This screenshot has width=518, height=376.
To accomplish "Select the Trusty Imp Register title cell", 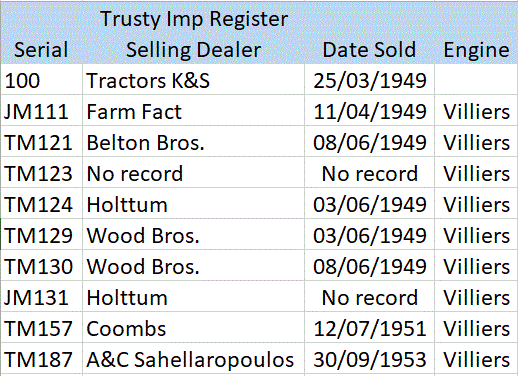I will [193, 19].
